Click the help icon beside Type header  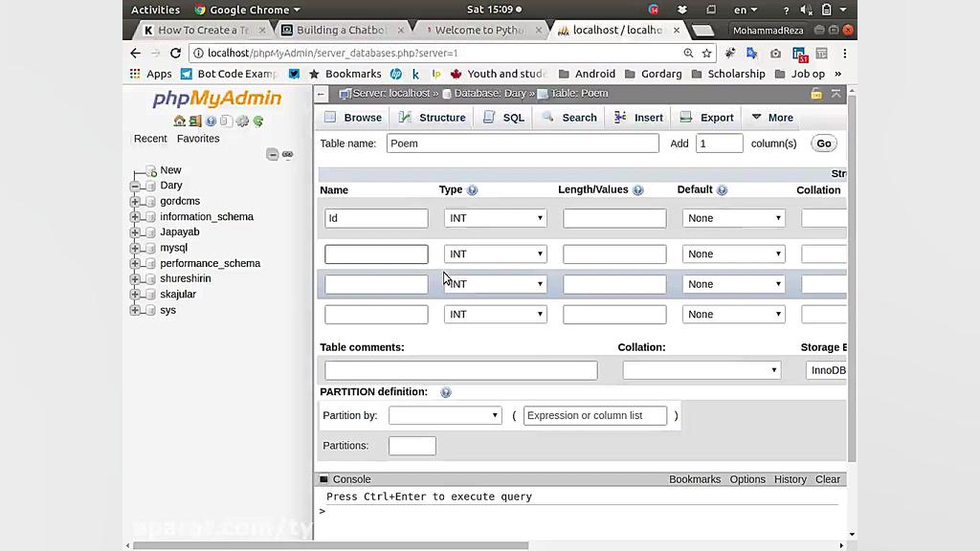point(473,190)
